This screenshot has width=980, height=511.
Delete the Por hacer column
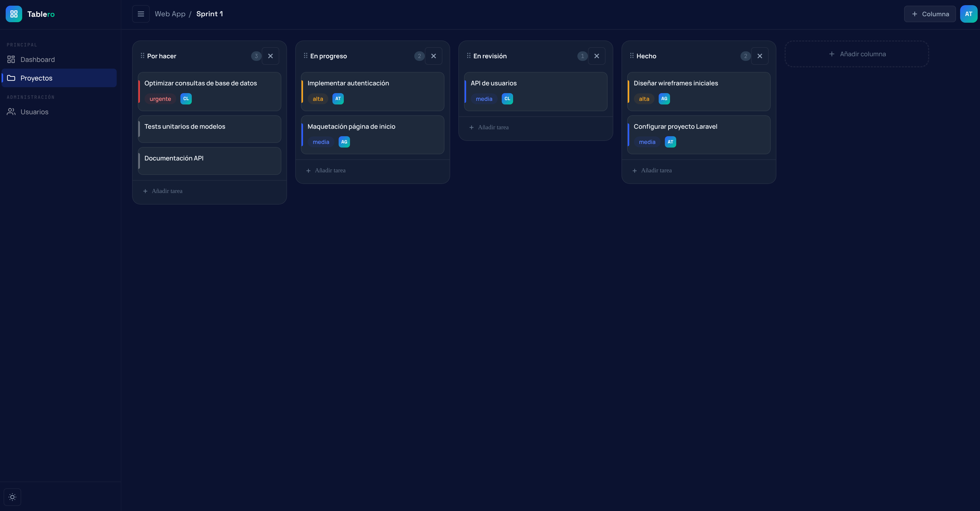270,56
